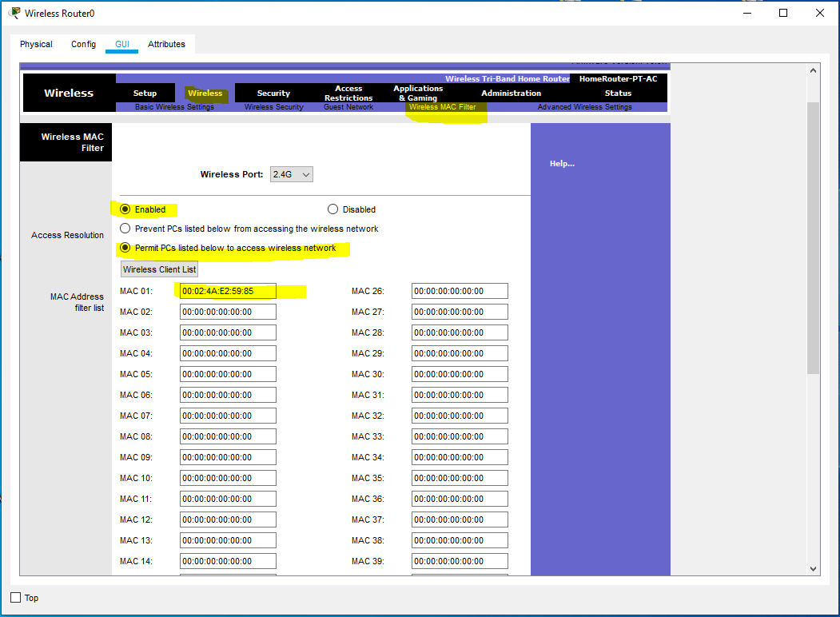The width and height of the screenshot is (840, 617).
Task: Open the Attributes tab
Action: tap(166, 44)
